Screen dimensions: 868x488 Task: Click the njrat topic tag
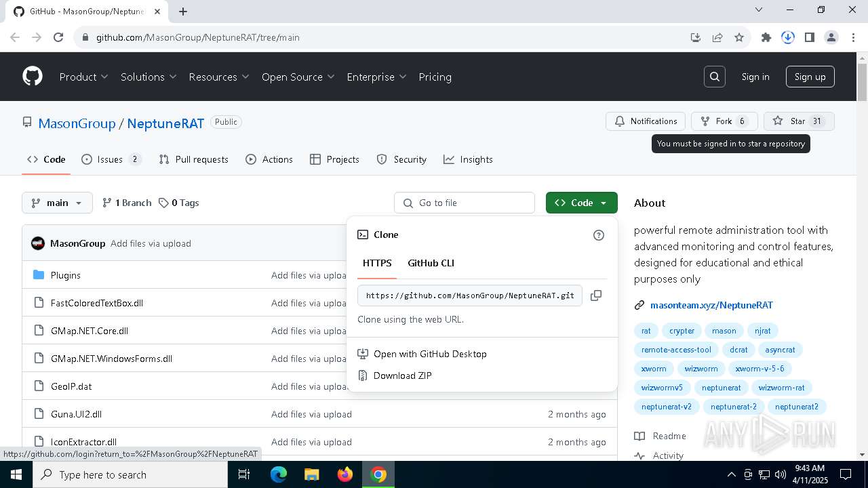(763, 331)
